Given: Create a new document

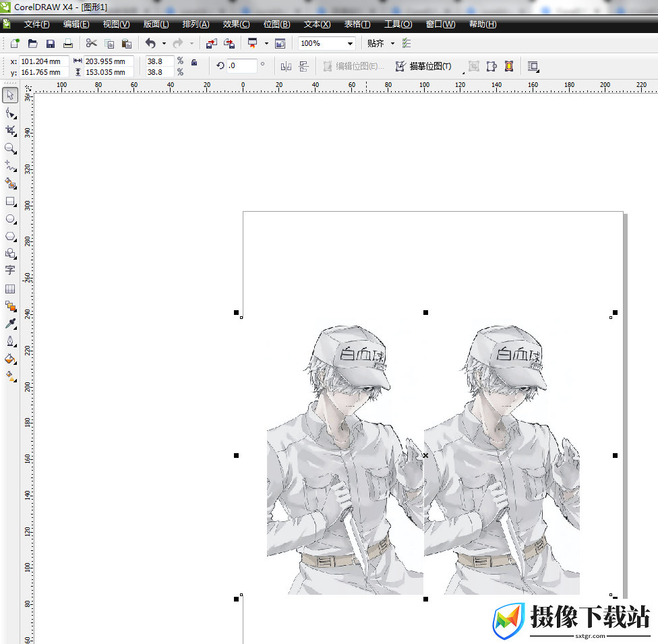Looking at the screenshot, I should pyautogui.click(x=15, y=43).
